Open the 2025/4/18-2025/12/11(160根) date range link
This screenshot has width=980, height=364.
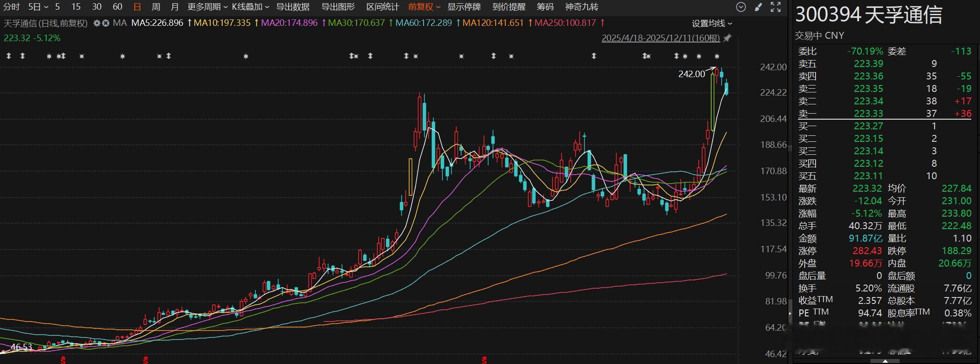click(x=661, y=38)
